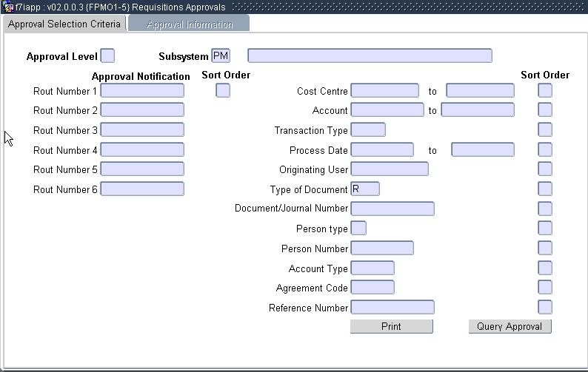The height and width of the screenshot is (372, 588).
Task: Click Sort Order box for Reference Number row
Action: pos(545,307)
